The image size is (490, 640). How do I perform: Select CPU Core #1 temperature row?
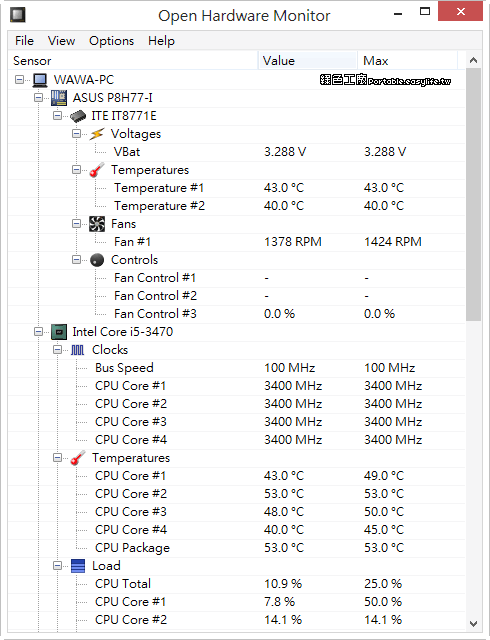[237, 476]
